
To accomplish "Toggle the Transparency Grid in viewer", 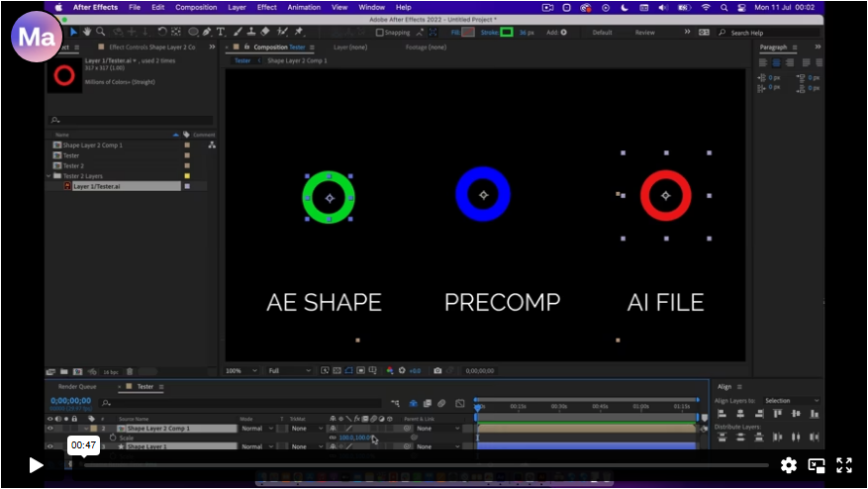I will tap(338, 370).
